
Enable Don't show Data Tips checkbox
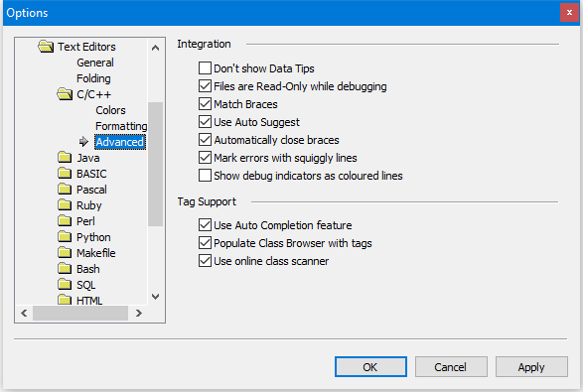(205, 68)
